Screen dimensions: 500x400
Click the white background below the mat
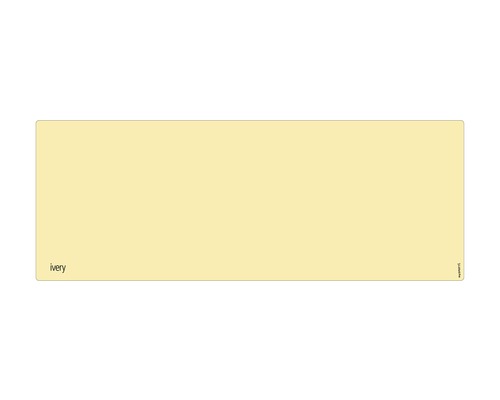pos(250,340)
